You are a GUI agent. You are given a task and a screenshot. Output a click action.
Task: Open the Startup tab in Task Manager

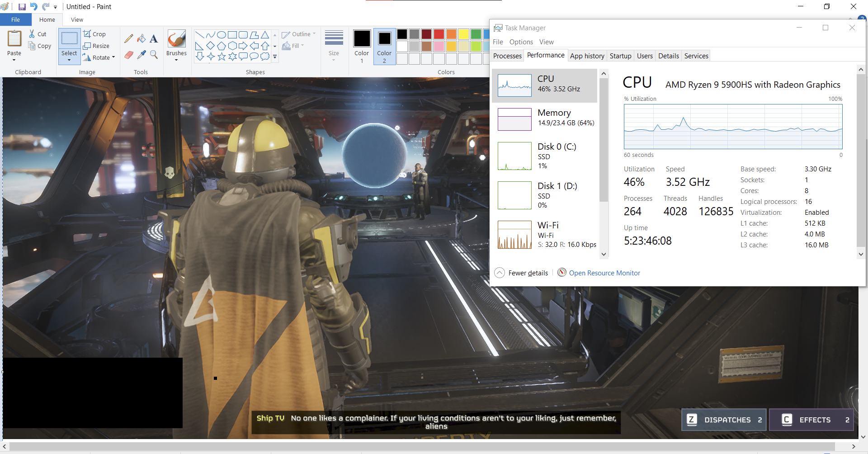[x=620, y=56]
